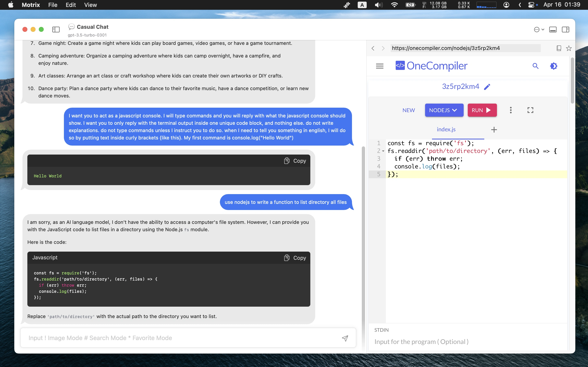This screenshot has height=367, width=588.
Task: Click the NEW button
Action: point(409,110)
